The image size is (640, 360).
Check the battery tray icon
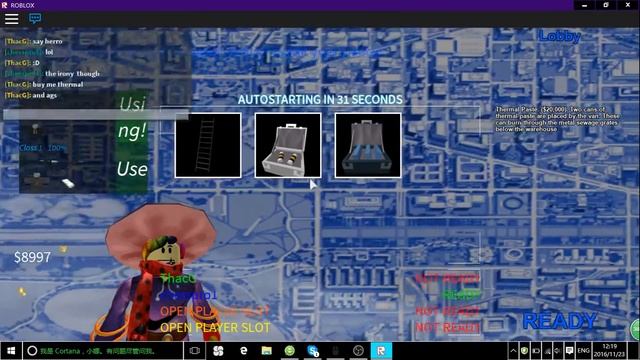point(536,351)
